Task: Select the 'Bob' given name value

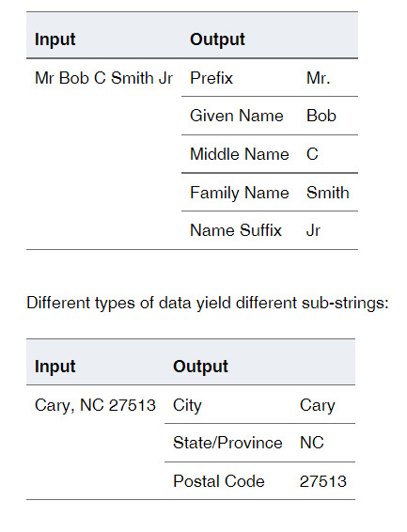Action: coord(321,116)
